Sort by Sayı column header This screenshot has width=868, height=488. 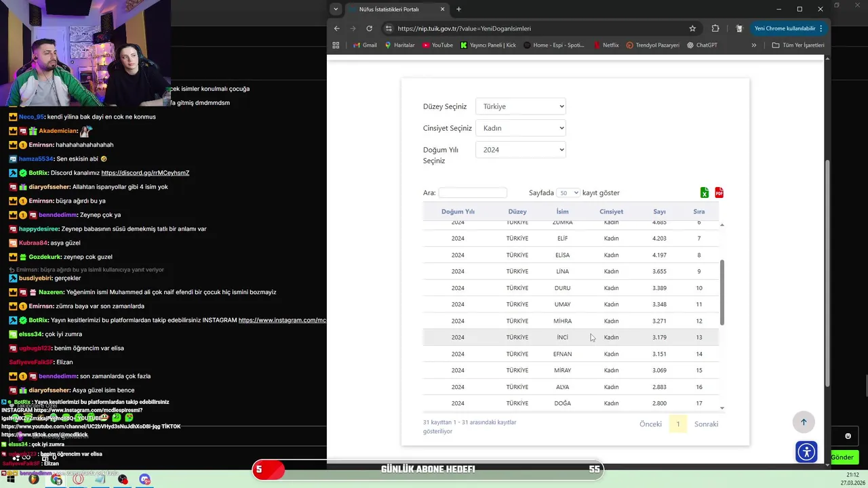[x=659, y=211]
